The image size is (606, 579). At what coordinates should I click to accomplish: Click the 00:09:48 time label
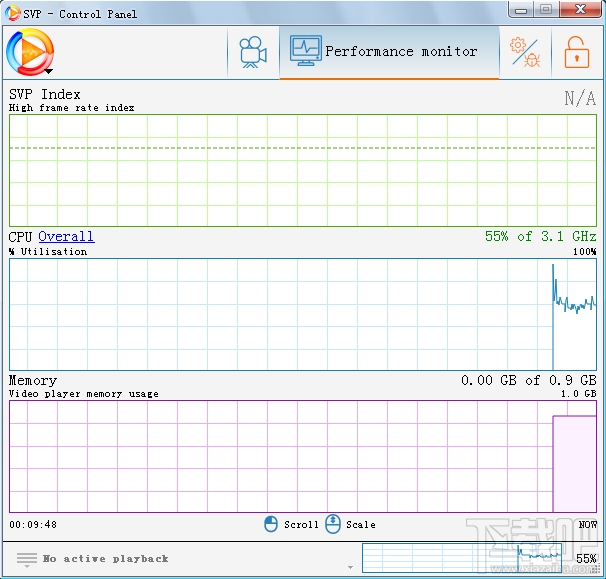tap(33, 525)
